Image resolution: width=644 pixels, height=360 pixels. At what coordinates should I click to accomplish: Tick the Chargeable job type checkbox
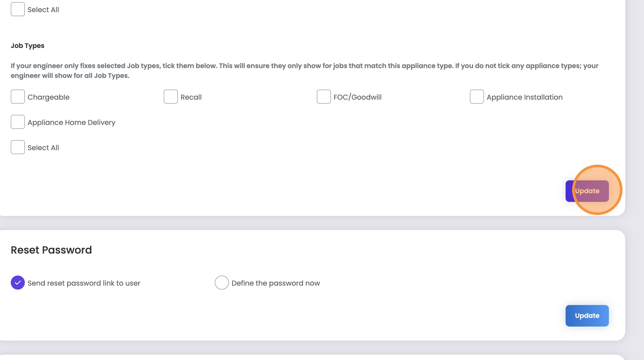click(x=18, y=97)
